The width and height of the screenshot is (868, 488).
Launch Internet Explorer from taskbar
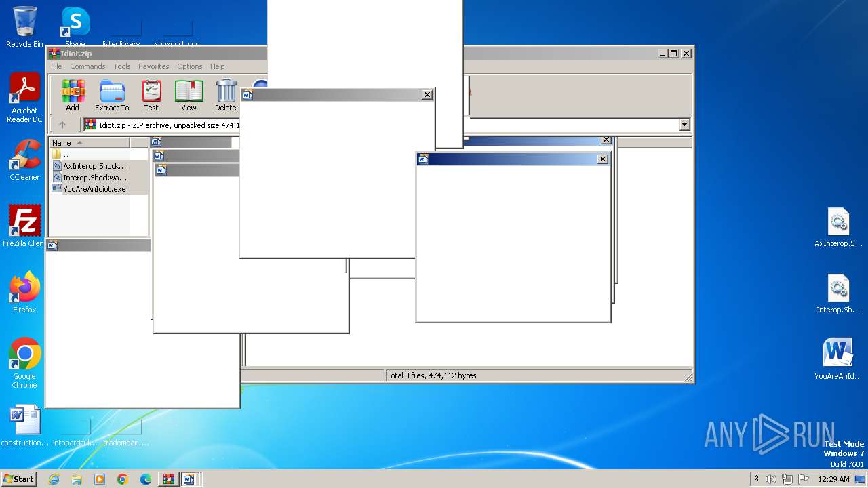point(54,479)
